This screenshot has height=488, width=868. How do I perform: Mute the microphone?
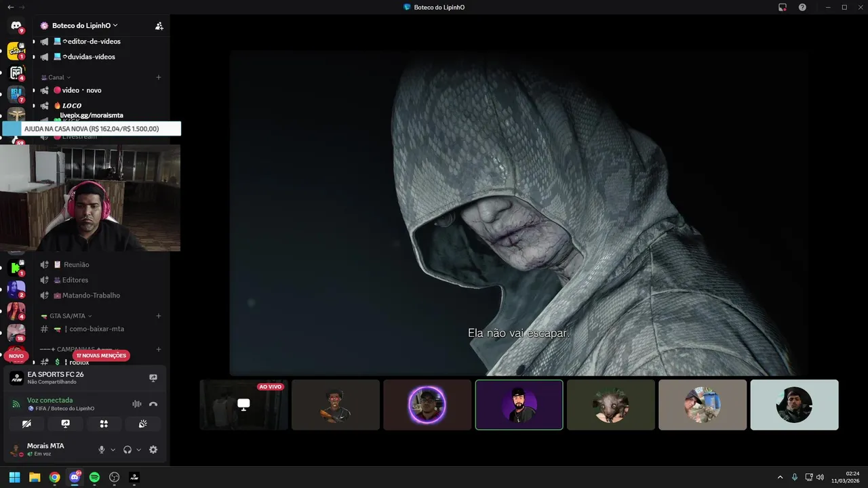point(102,449)
